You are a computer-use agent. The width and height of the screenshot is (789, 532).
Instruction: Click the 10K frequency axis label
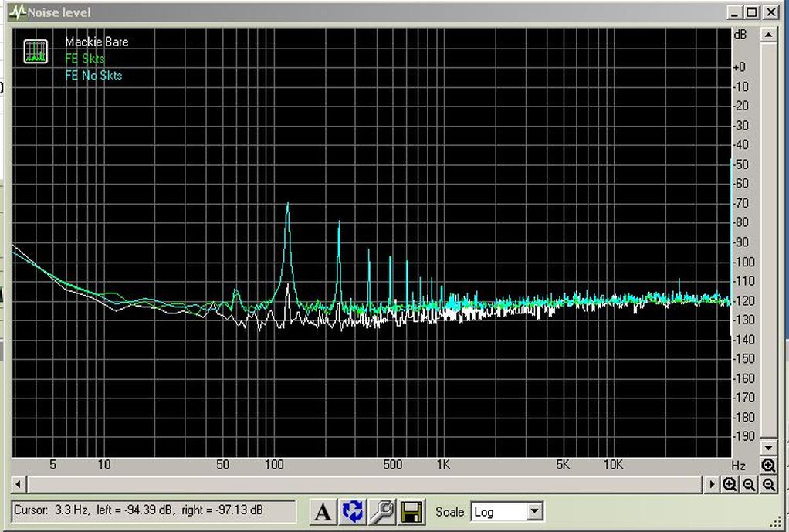[614, 465]
